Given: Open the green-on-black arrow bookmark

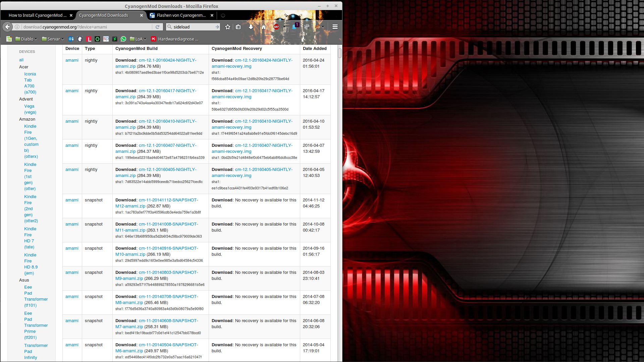Looking at the screenshot, I should point(115,39).
